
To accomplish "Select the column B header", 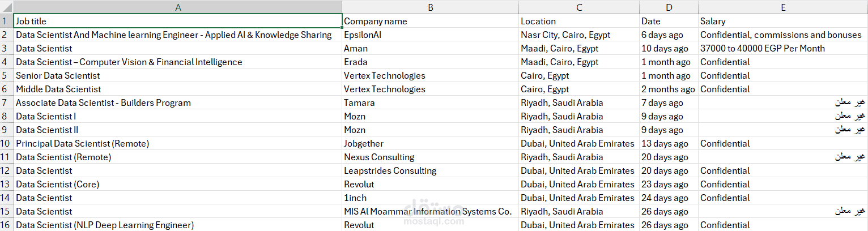I will point(431,7).
